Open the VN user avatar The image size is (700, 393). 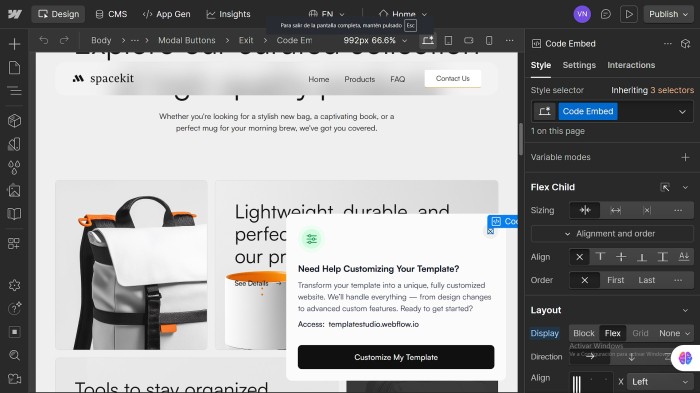click(582, 14)
